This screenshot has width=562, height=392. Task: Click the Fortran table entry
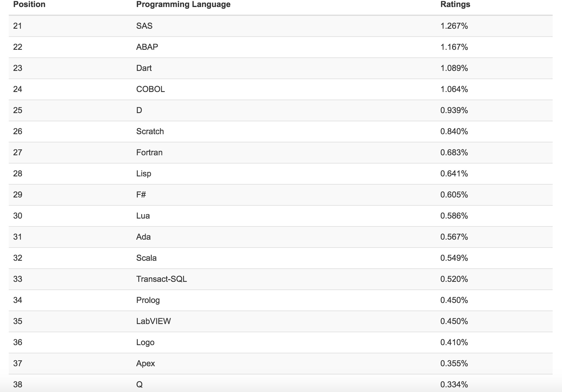[149, 153]
